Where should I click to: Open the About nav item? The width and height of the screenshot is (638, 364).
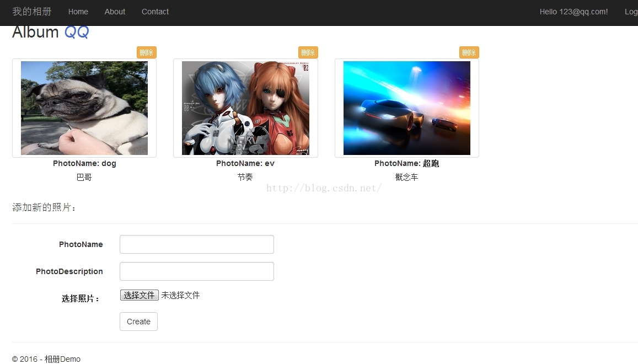115,12
